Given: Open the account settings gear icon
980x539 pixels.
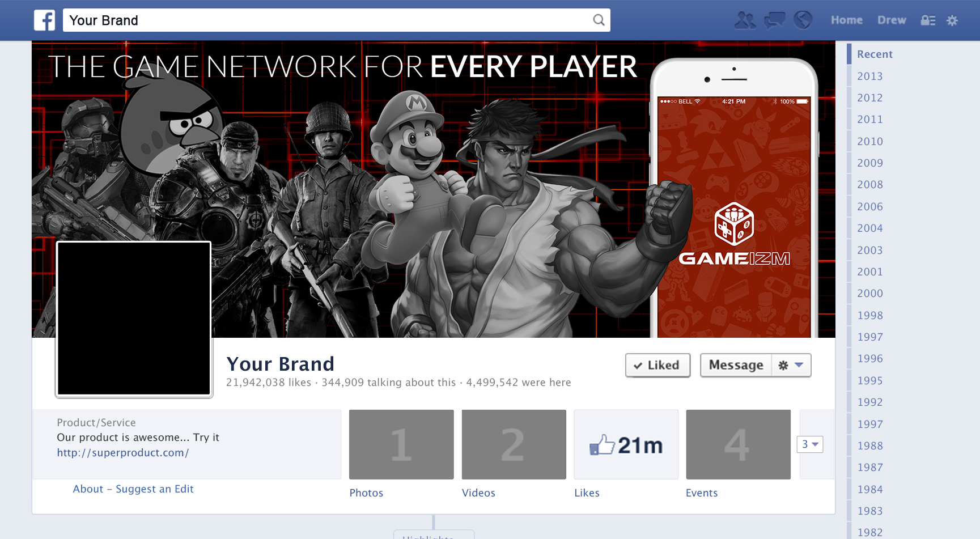Looking at the screenshot, I should (952, 20).
